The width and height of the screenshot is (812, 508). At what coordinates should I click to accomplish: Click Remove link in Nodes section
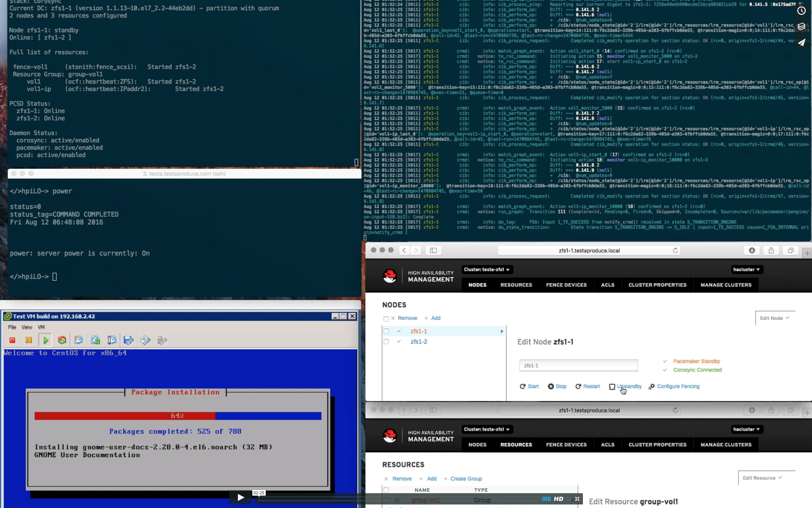(407, 318)
